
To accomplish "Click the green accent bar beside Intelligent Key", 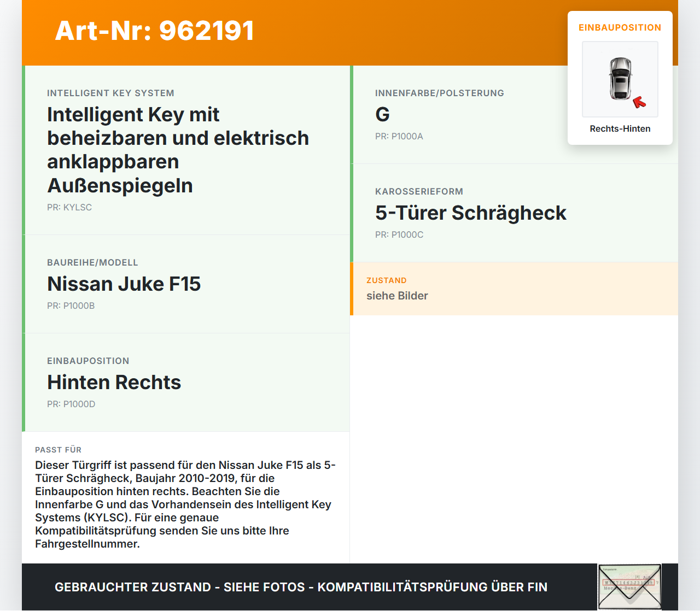I will (24, 150).
